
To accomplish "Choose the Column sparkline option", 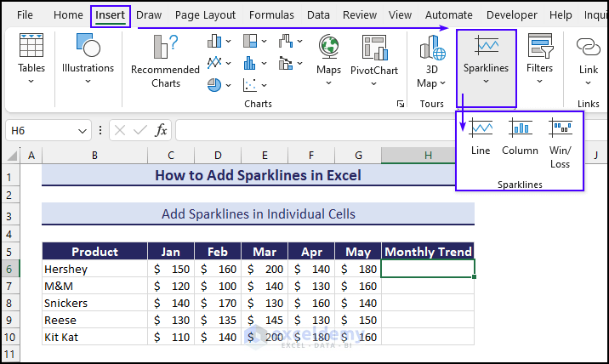I will point(520,136).
